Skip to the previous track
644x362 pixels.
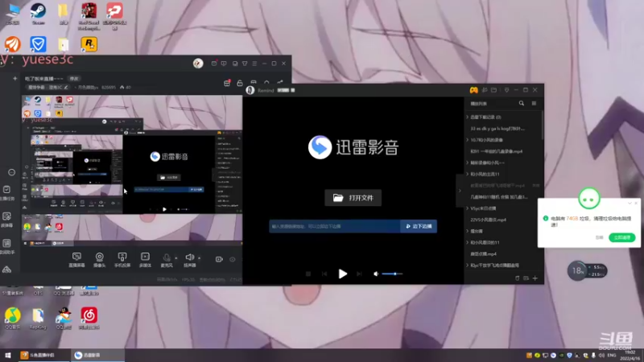324,274
